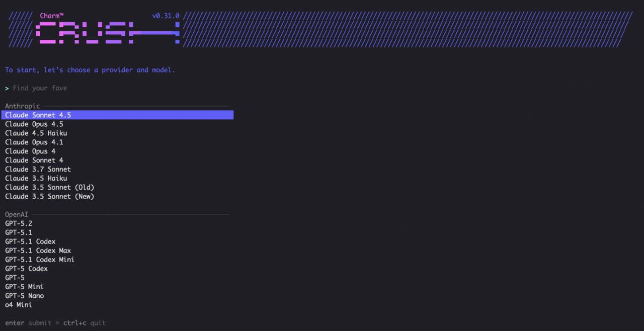Image resolution: width=644 pixels, height=331 pixels.
Task: Select Claude 3.7 Sonnet
Action: [38, 170]
